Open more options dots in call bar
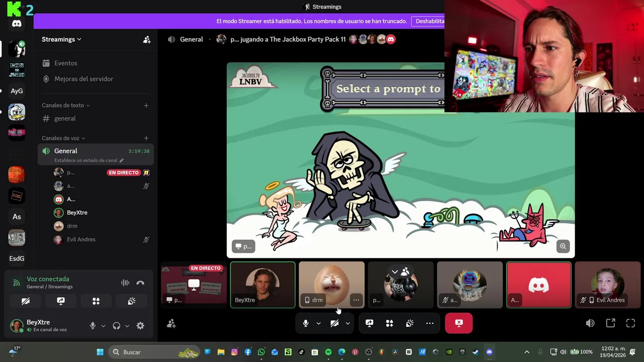Screen dimensions: 644x362 click(x=430, y=323)
